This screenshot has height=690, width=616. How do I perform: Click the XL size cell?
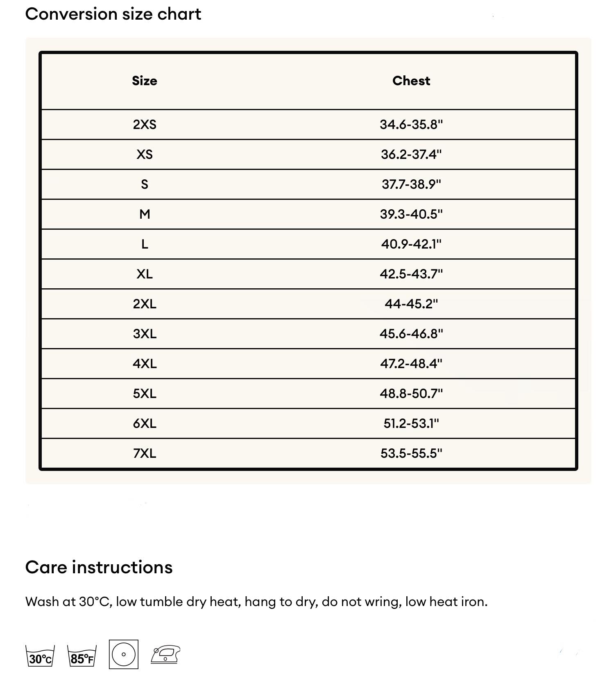[145, 274]
